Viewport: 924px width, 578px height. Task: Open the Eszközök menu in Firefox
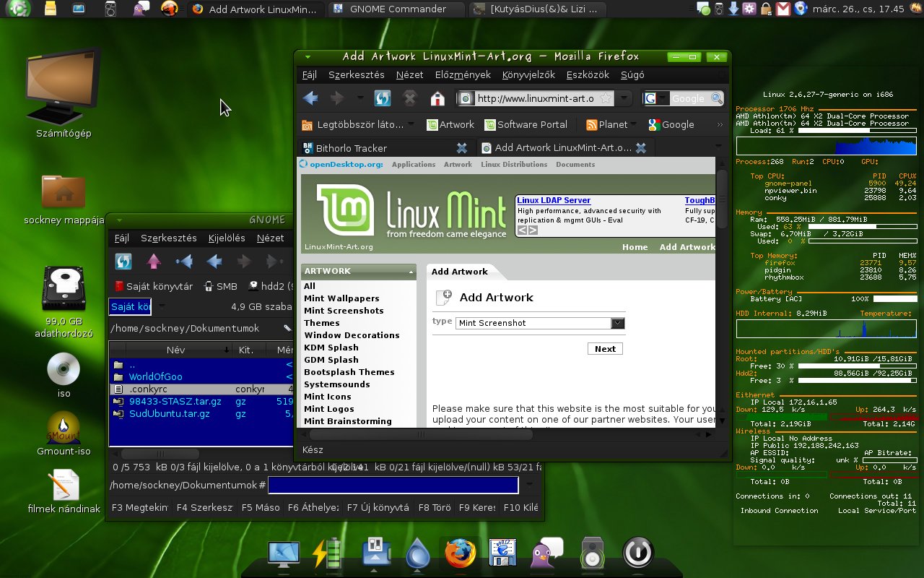[x=588, y=74]
